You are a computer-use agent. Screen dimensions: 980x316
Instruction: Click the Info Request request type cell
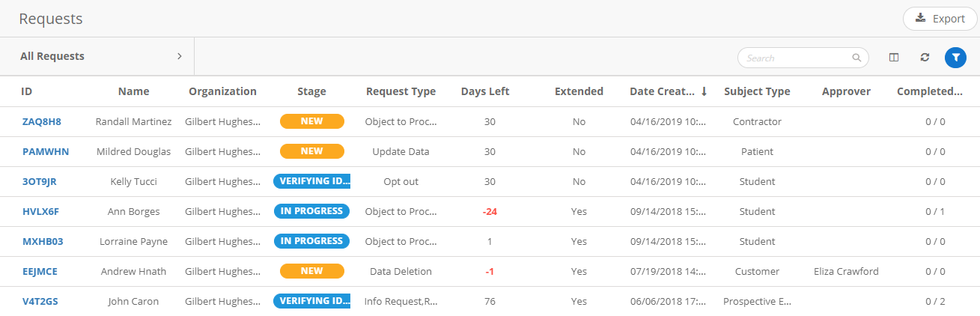[x=401, y=301]
